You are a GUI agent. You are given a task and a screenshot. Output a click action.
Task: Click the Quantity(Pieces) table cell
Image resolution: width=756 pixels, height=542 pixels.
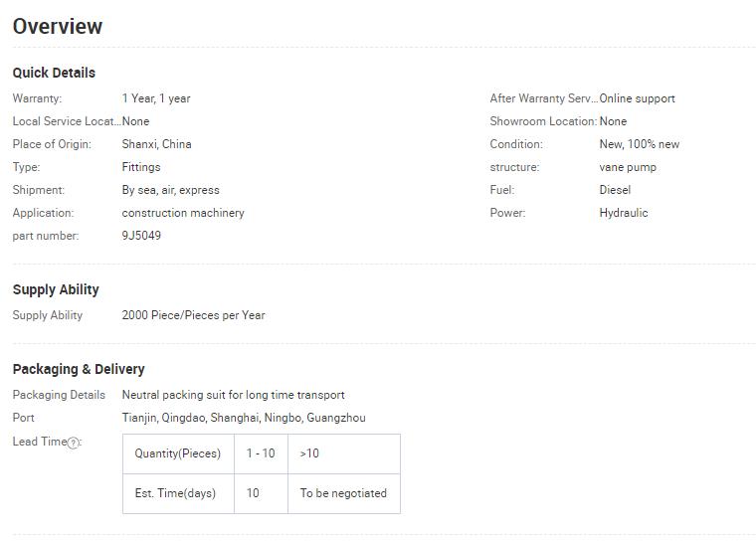click(x=178, y=453)
